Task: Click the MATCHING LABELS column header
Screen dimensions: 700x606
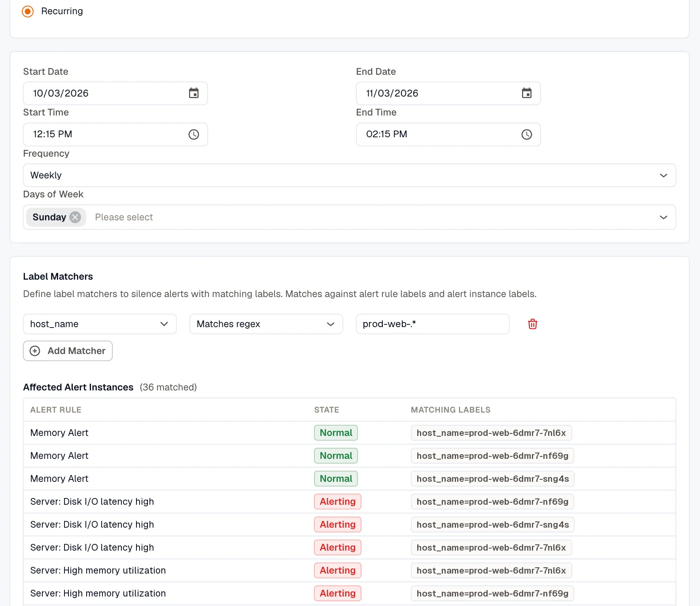Action: (451, 410)
